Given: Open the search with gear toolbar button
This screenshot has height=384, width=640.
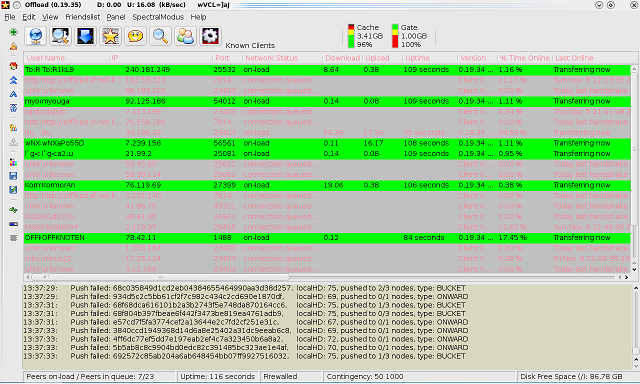Looking at the screenshot, I should point(60,36).
